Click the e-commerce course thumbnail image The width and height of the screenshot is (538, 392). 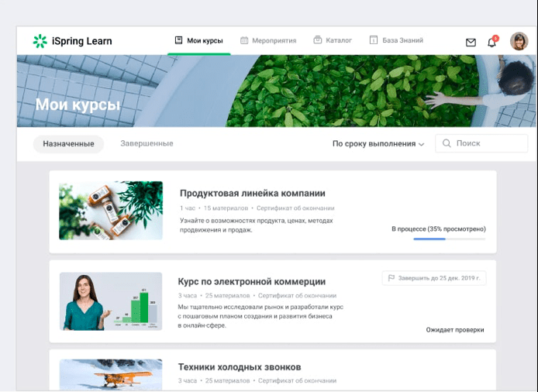tap(111, 301)
